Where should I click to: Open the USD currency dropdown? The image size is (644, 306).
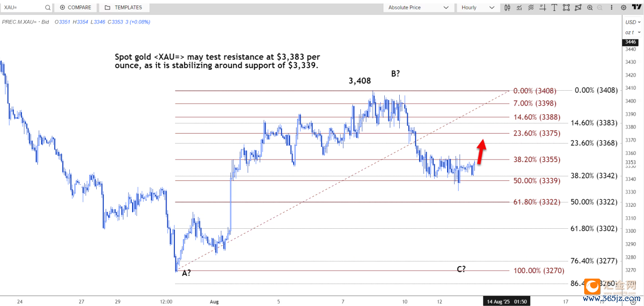click(633, 22)
